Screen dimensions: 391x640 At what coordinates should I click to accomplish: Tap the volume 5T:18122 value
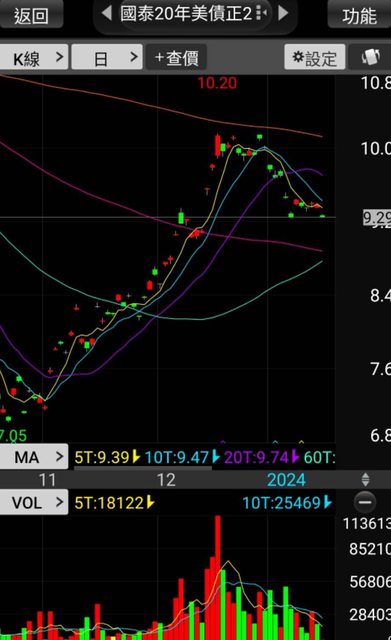pyautogui.click(x=114, y=502)
